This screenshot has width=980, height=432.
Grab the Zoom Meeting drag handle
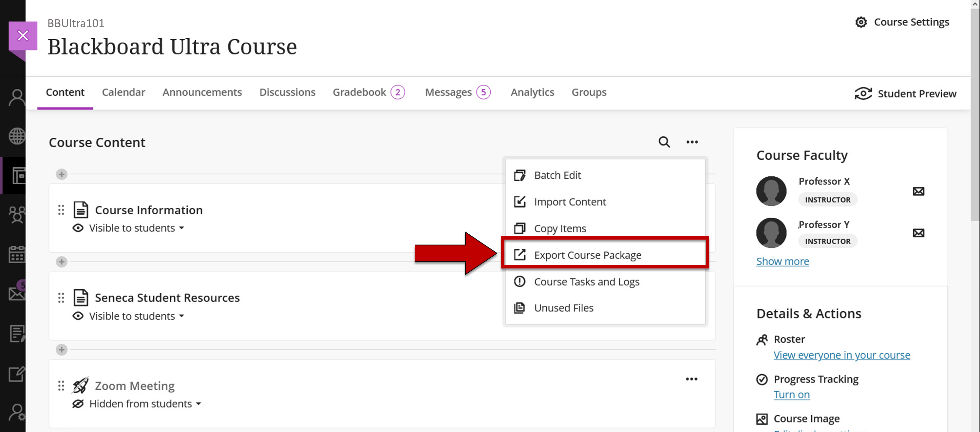[61, 385]
